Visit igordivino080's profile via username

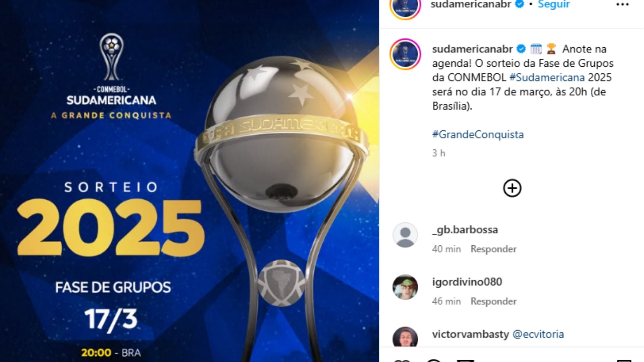[x=467, y=282]
